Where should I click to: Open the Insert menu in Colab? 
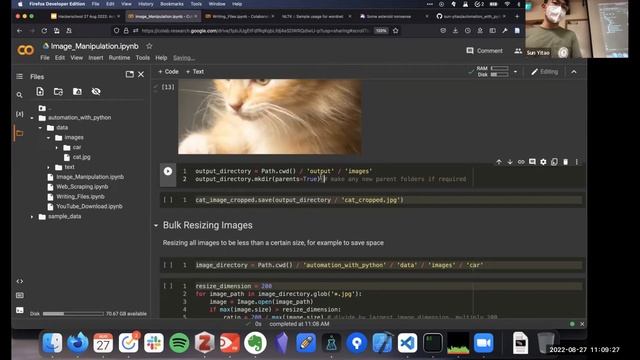[x=96, y=58]
